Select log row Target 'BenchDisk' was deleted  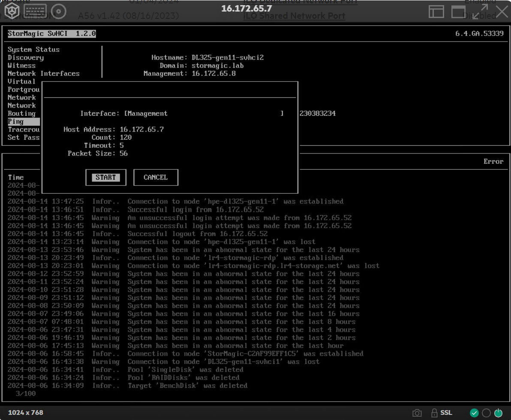tap(128, 386)
